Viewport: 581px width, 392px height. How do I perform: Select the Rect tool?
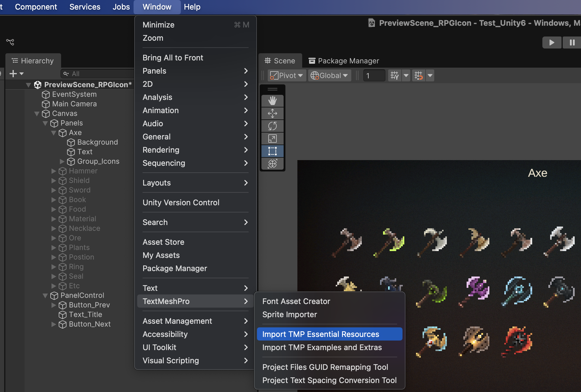point(272,151)
